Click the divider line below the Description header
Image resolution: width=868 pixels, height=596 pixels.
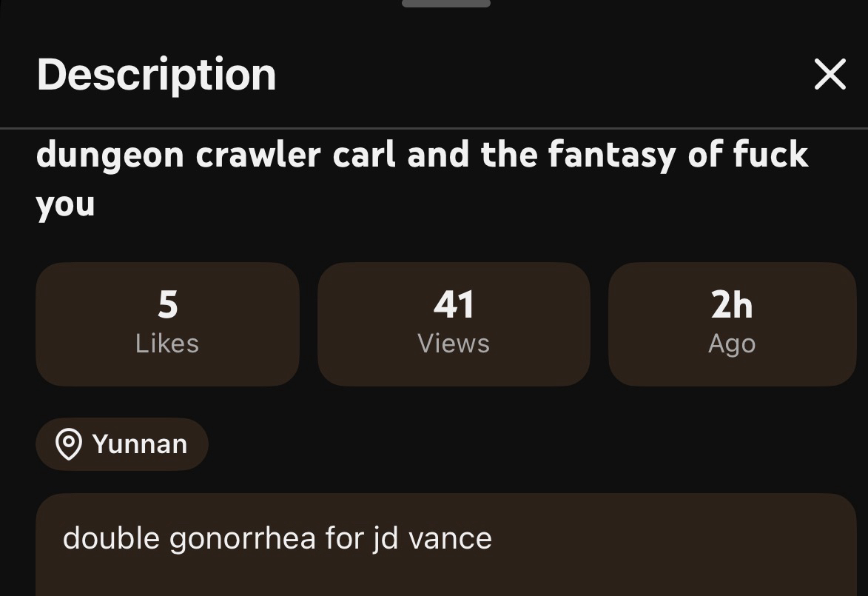[434, 128]
